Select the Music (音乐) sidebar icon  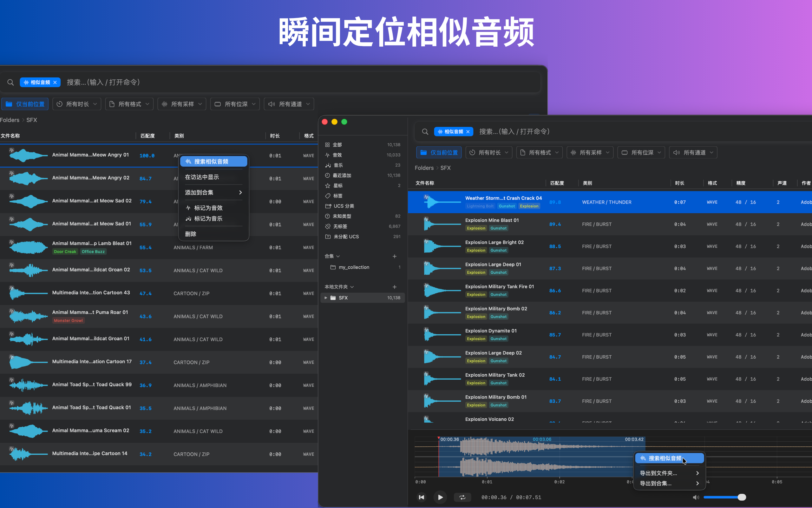click(x=328, y=165)
